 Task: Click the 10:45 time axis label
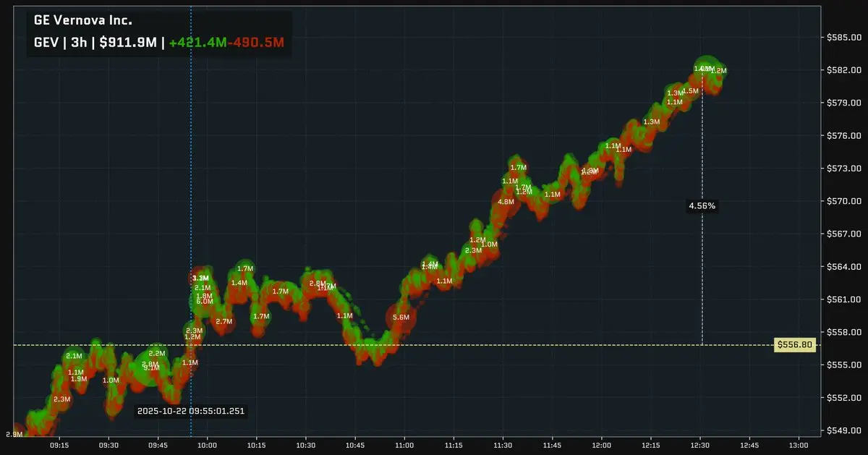point(355,446)
